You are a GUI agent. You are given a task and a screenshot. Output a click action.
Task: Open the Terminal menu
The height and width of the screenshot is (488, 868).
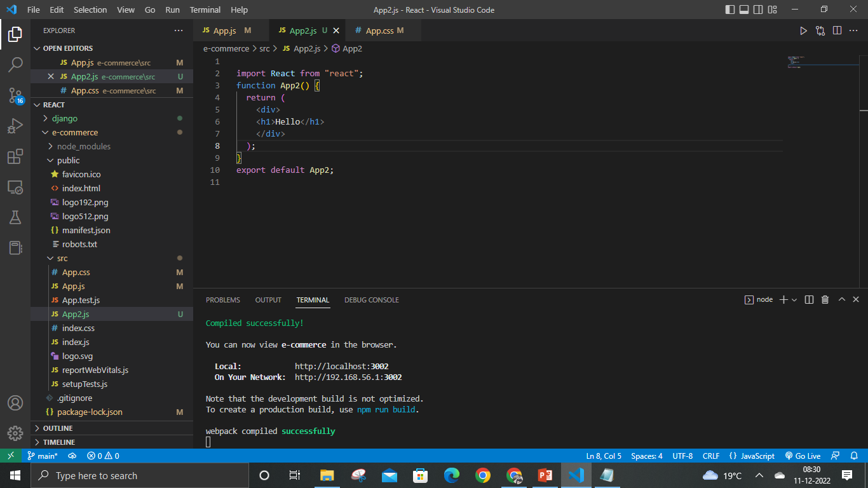coord(205,10)
